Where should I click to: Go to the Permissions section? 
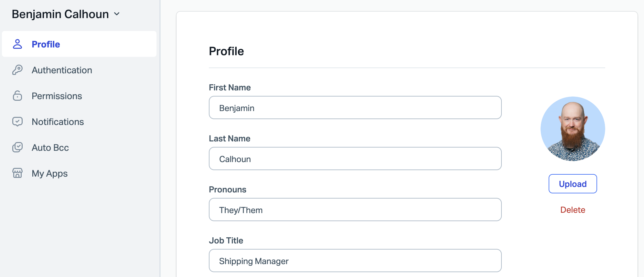tap(57, 96)
